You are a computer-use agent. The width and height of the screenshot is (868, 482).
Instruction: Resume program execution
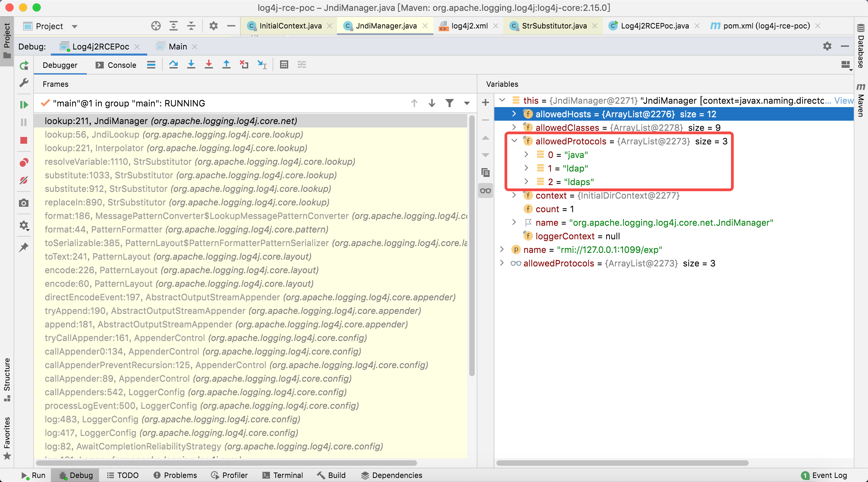coord(24,104)
